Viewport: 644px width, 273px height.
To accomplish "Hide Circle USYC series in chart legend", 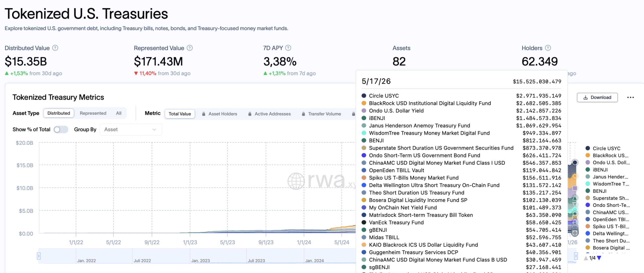I will point(603,148).
